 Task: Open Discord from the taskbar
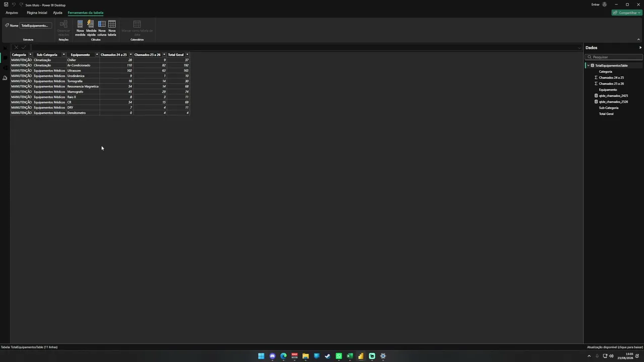(x=272, y=356)
